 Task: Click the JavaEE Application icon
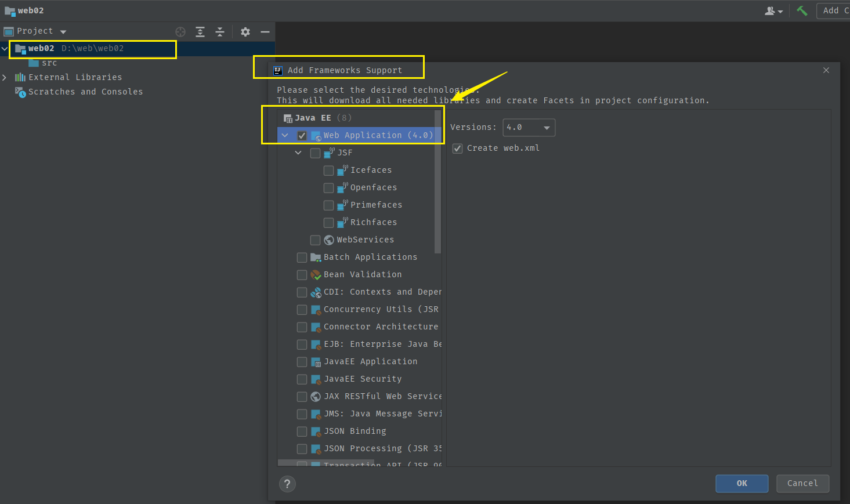[x=316, y=362]
